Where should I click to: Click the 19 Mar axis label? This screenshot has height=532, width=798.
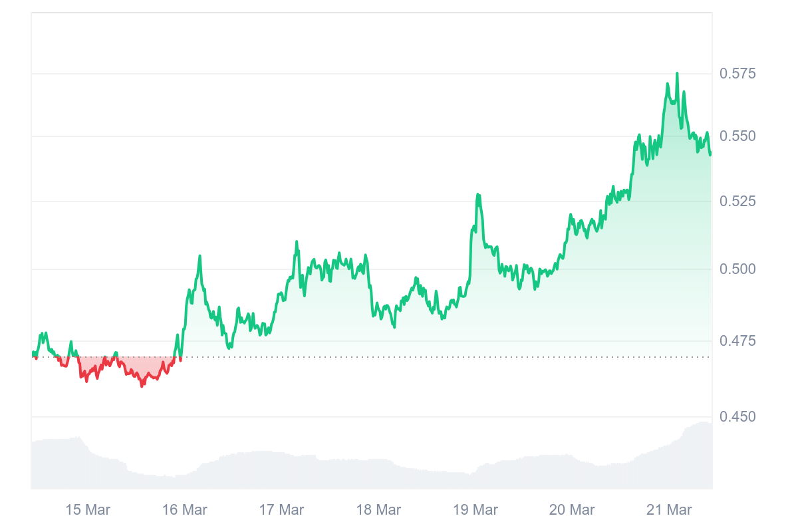coord(475,510)
